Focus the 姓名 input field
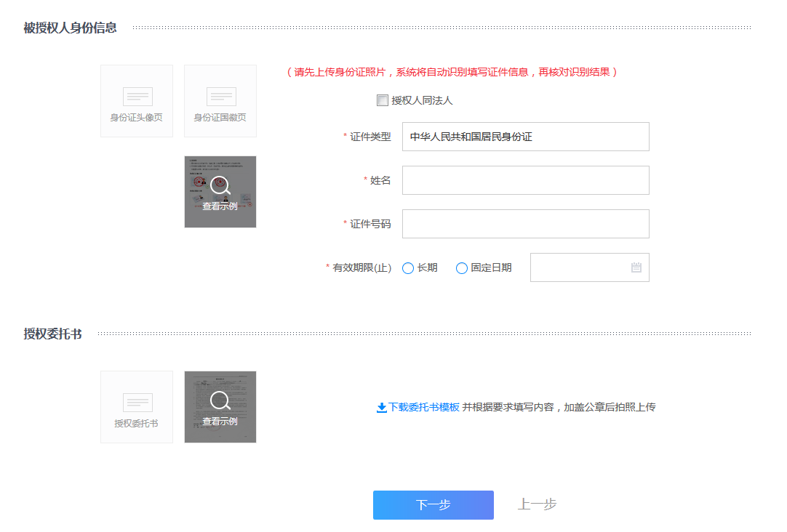The image size is (787, 532). click(525, 180)
